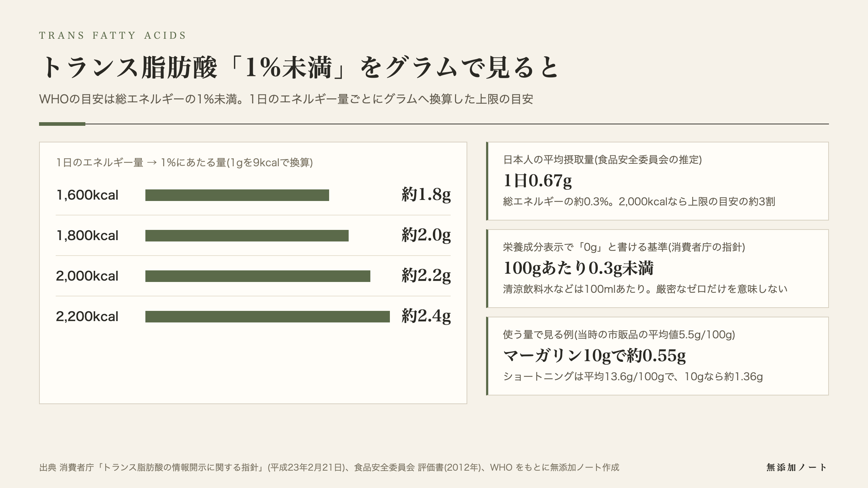The width and height of the screenshot is (868, 488).
Task: Click the 無添加ノート brand mark
Action: point(796,467)
